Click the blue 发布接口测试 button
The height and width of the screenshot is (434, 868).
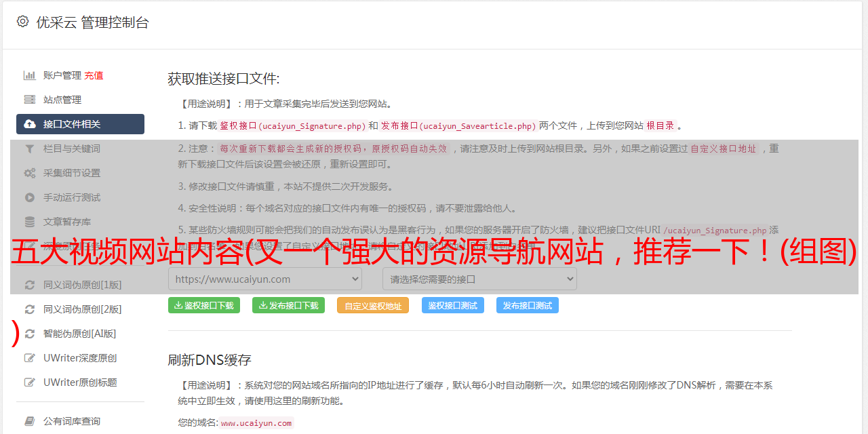(x=528, y=305)
